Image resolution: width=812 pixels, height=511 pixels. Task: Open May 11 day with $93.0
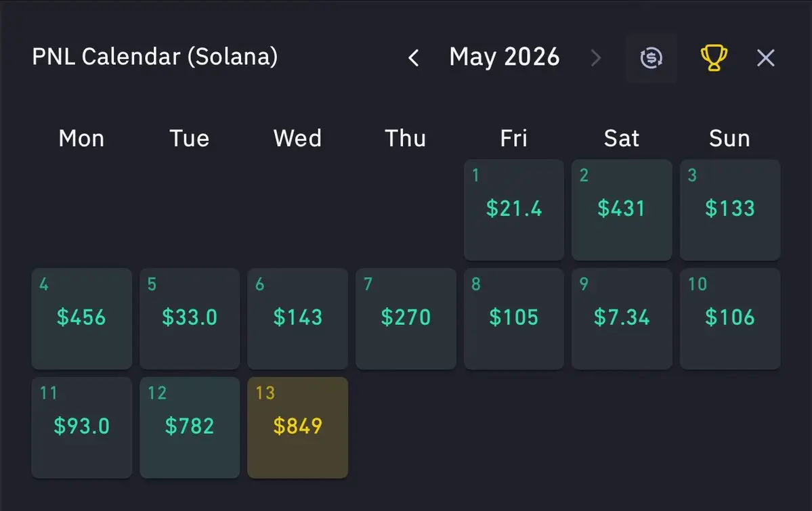click(x=81, y=428)
